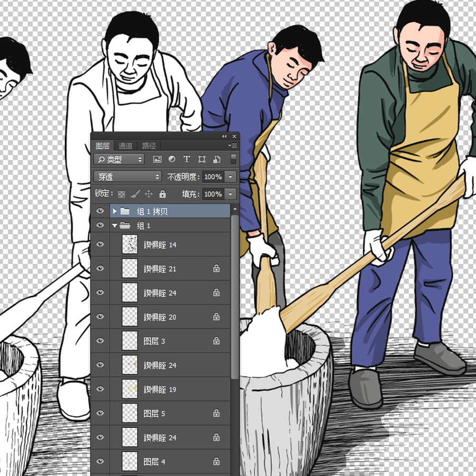The width and height of the screenshot is (476, 476).
Task: Click thumbnail of layer 鍥惧眰 21
Action: click(130, 268)
